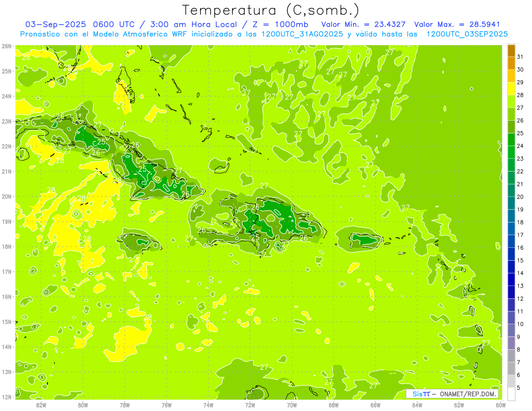
Task: Click the "30" label on the color bar
Action: (x=520, y=70)
